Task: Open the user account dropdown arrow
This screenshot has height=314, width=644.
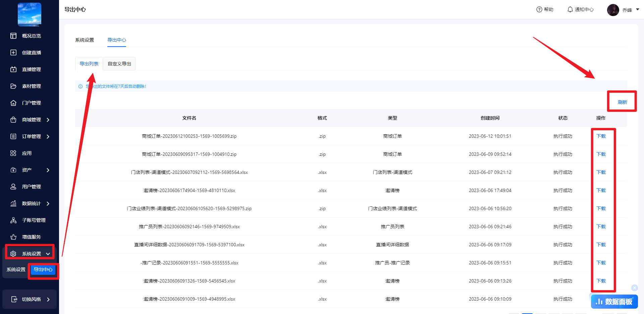Action: pos(638,9)
